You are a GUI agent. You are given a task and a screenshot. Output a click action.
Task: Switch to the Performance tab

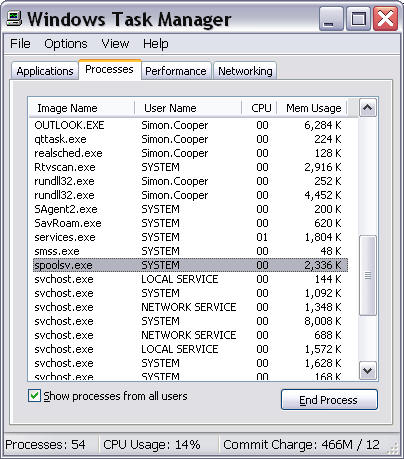coord(176,71)
